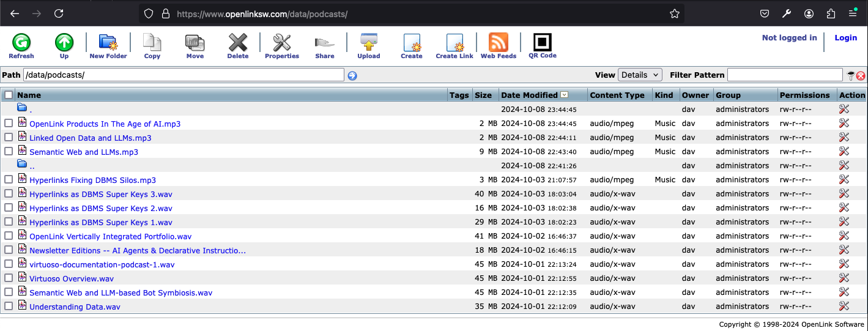Click the parent folder '..' icon

click(22, 164)
